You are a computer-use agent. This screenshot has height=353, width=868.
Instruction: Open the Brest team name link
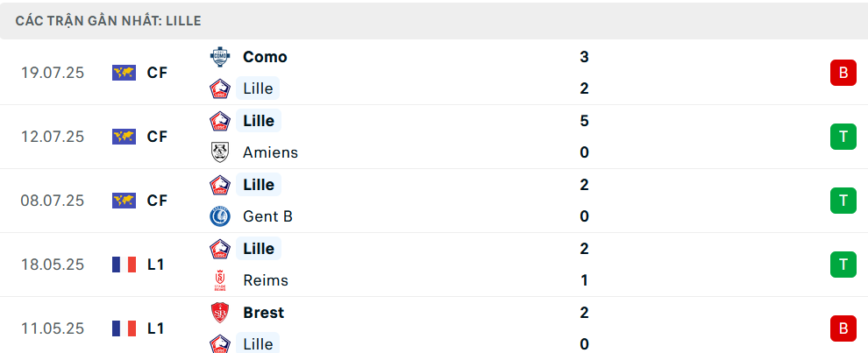click(x=263, y=313)
